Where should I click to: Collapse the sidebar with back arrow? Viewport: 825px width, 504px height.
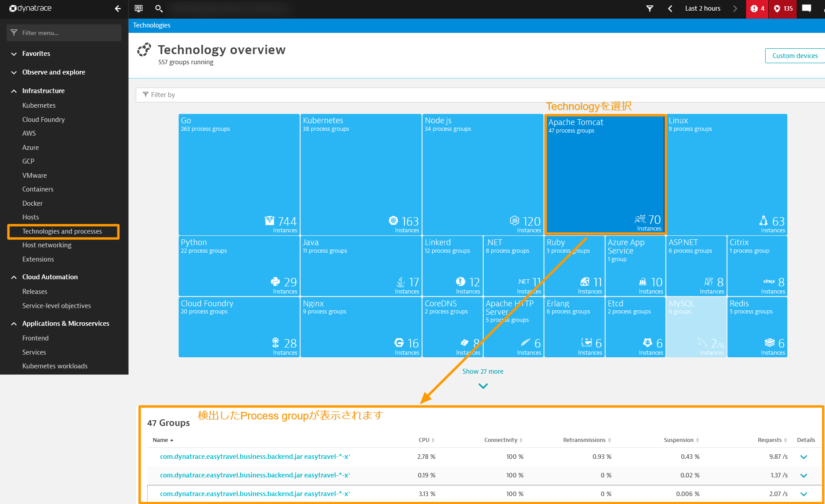coord(117,8)
